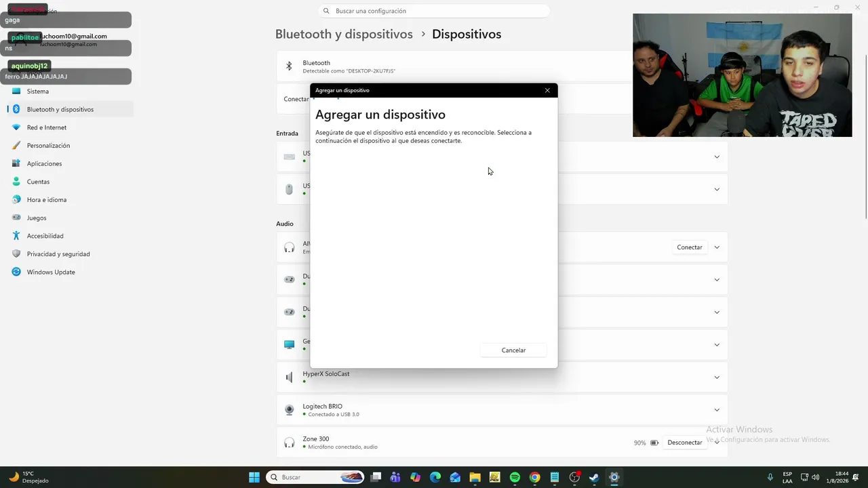868x488 pixels.
Task: Expand the Logitech BRIO row
Action: (717, 409)
